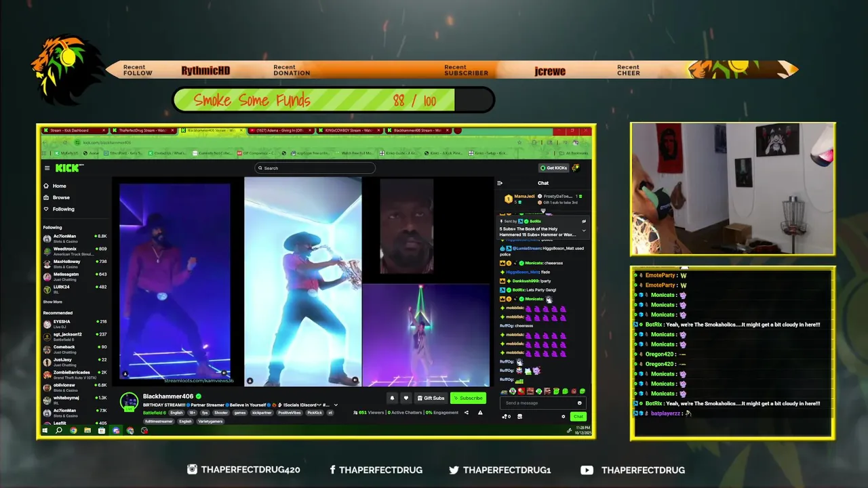Image resolution: width=868 pixels, height=488 pixels.
Task: Open MyKelly US bookmark
Action: click(66, 153)
